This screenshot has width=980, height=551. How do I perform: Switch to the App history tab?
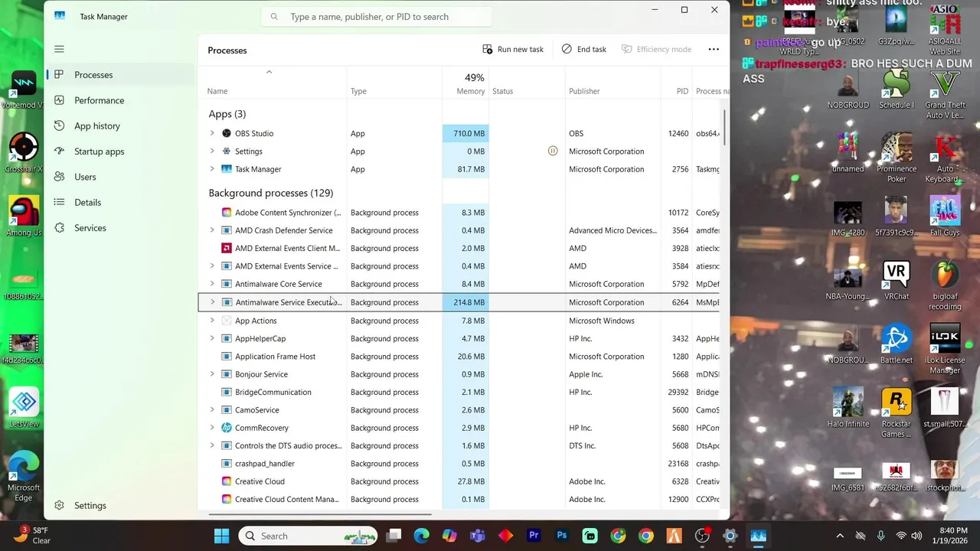(x=120, y=126)
